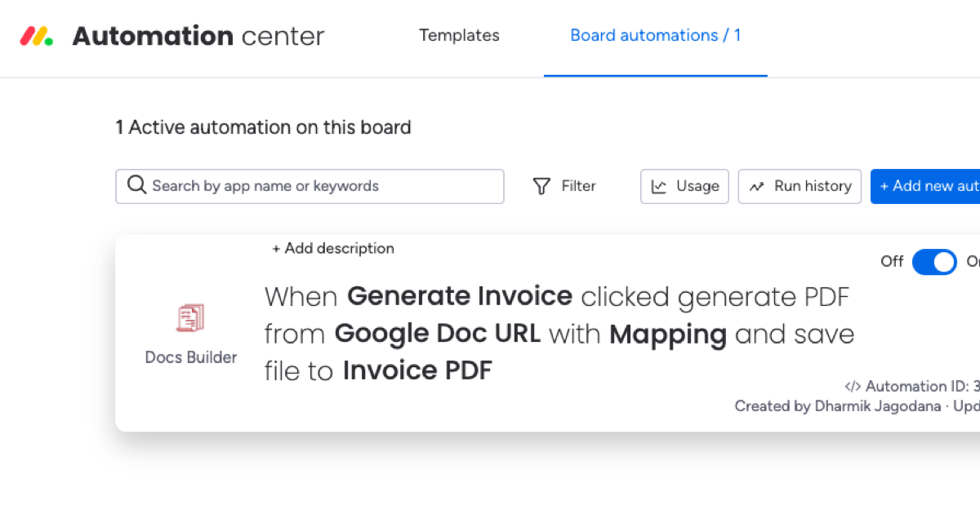Click the search automations input field
The height and width of the screenshot is (514, 980).
pyautogui.click(x=310, y=186)
